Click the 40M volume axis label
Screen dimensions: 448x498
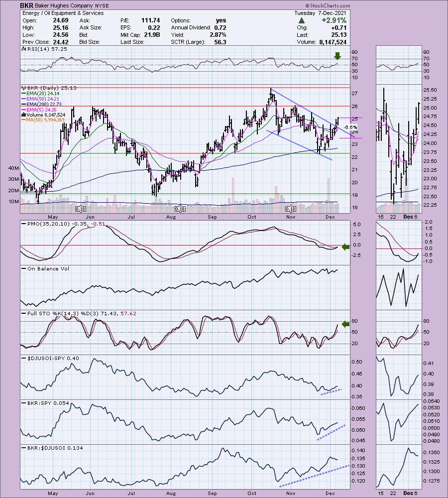13,168
